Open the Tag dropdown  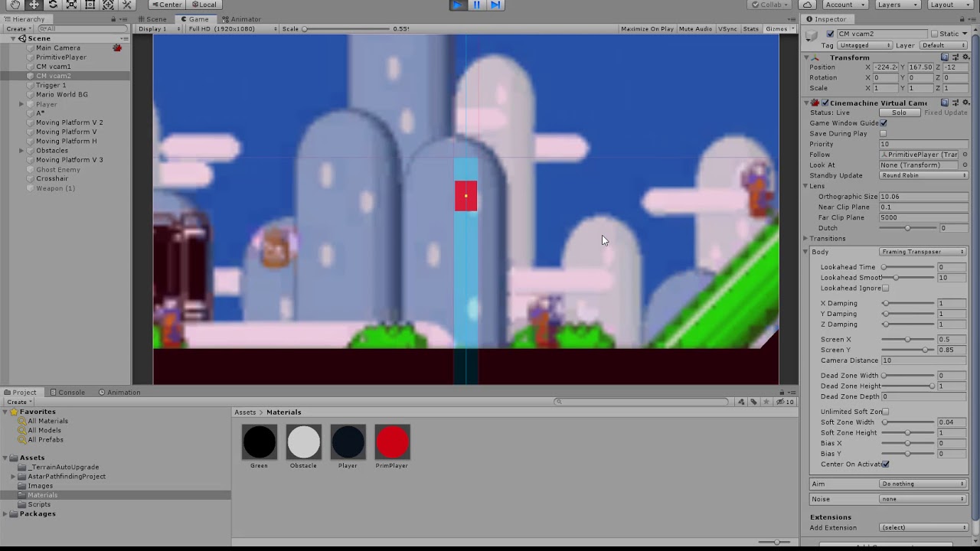pyautogui.click(x=866, y=45)
